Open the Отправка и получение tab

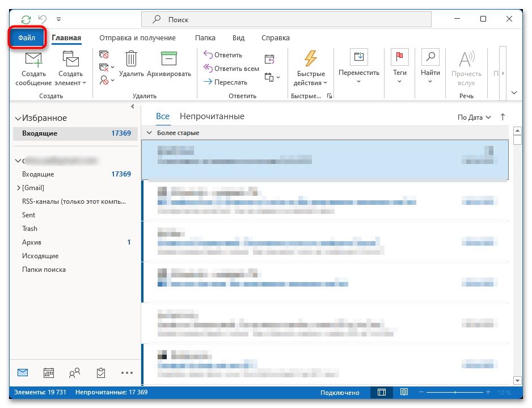click(137, 37)
